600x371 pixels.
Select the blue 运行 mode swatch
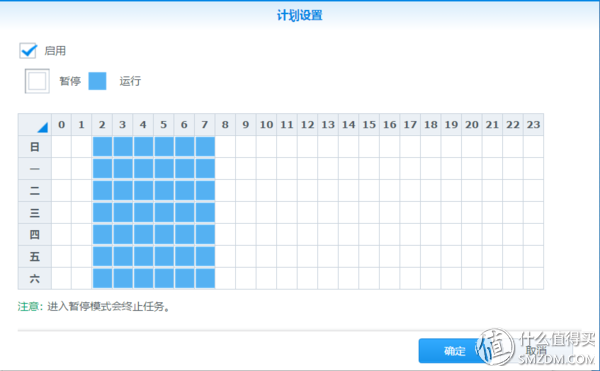97,81
